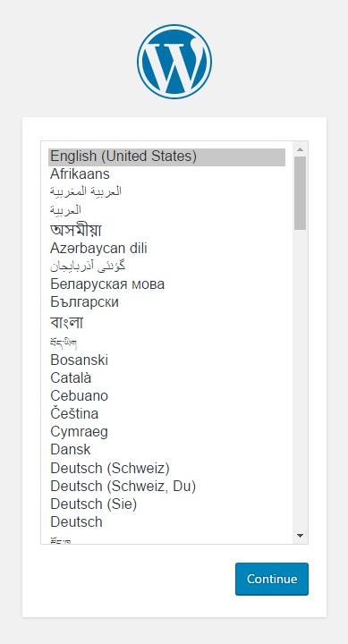Select Deutsch (Schweiz) option
The height and width of the screenshot is (644, 348).
click(x=166, y=468)
